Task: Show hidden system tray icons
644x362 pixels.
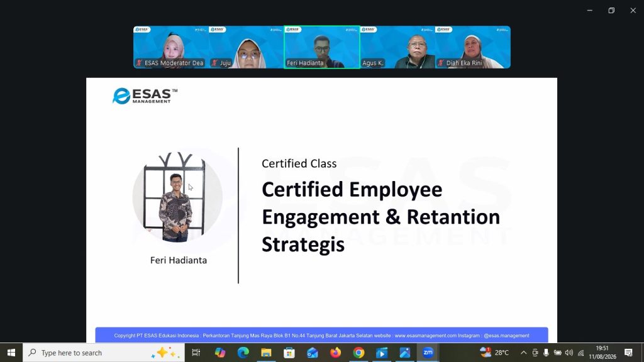Action: [523, 353]
